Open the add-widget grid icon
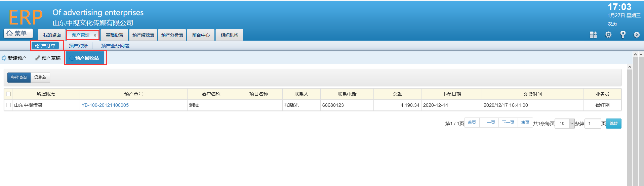 point(593,35)
